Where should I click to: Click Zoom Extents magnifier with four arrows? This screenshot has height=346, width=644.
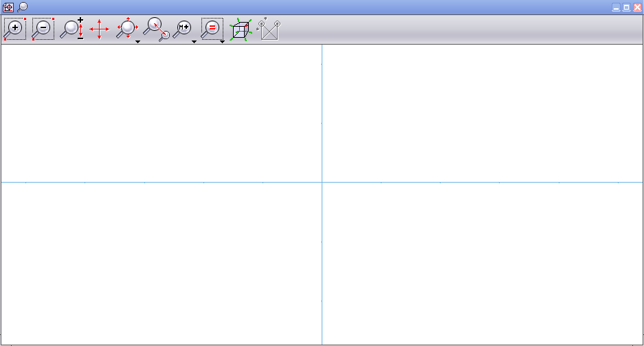tap(127, 29)
